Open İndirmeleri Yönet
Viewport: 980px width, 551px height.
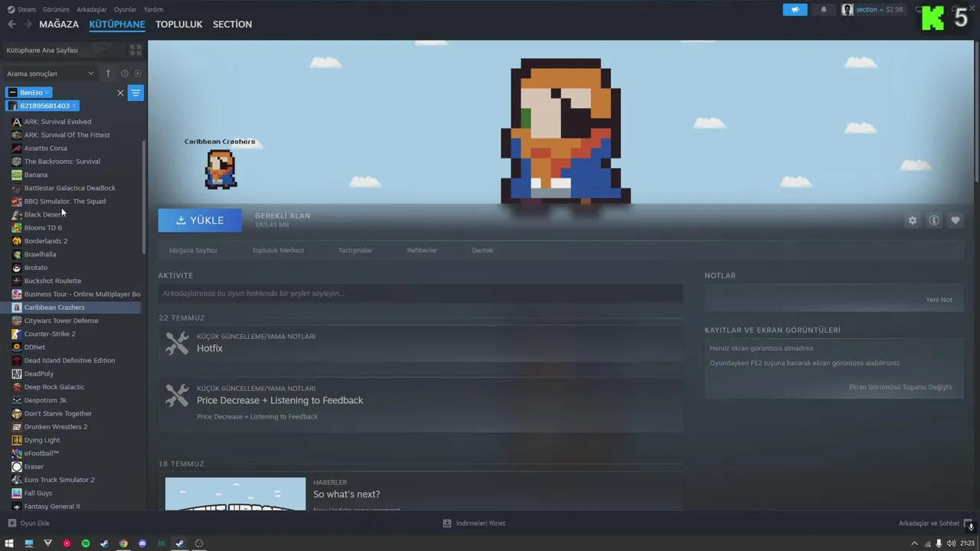coord(474,523)
